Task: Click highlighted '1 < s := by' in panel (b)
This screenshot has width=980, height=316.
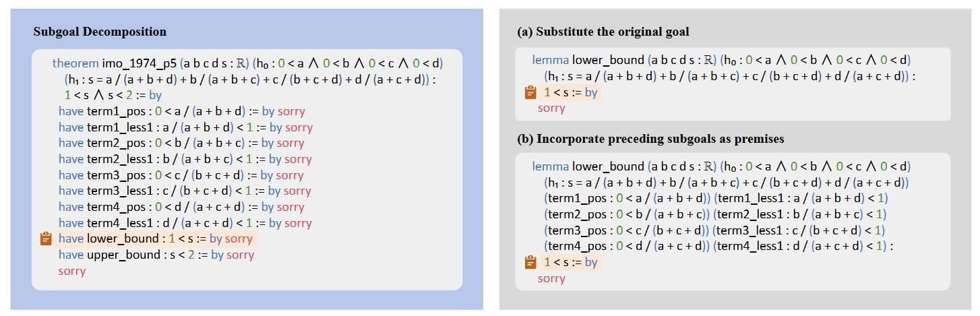Action: point(570,262)
